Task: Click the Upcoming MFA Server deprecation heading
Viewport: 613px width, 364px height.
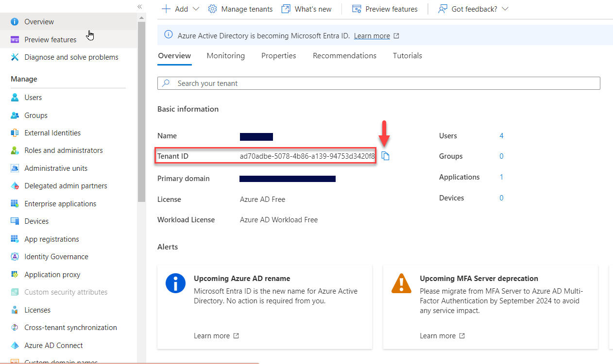Action: click(x=479, y=279)
